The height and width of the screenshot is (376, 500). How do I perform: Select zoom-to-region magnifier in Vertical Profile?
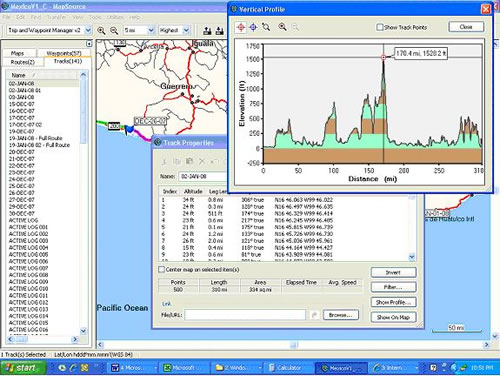tap(266, 27)
